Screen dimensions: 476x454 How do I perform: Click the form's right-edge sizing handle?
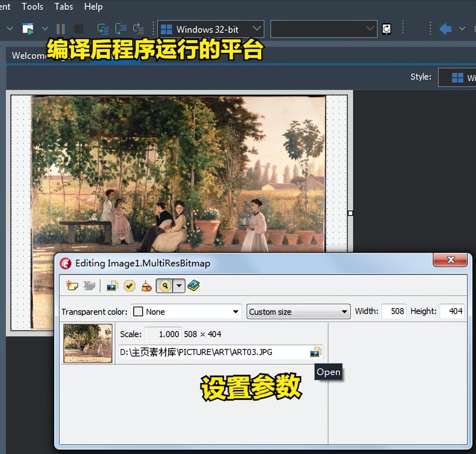350,213
